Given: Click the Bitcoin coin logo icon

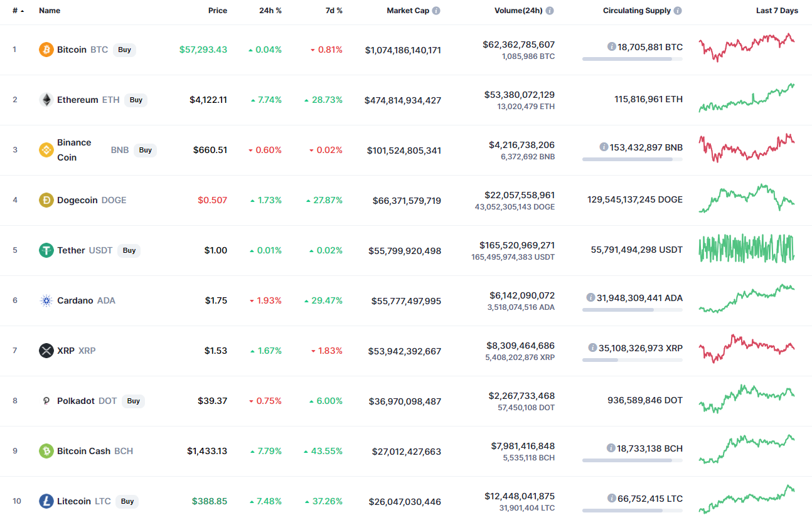Looking at the screenshot, I should click(x=46, y=50).
